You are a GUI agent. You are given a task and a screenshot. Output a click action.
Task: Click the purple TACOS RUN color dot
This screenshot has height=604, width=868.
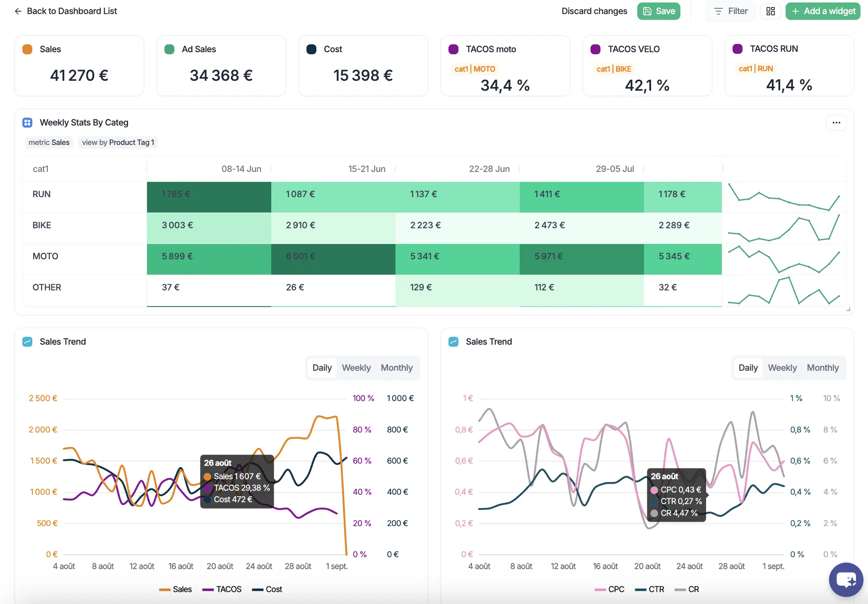coord(738,49)
